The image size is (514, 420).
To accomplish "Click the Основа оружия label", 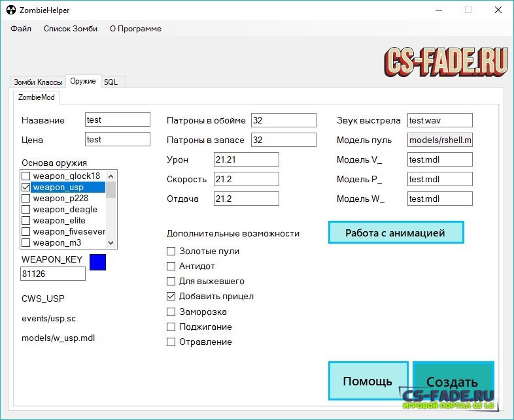I will click(x=54, y=163).
